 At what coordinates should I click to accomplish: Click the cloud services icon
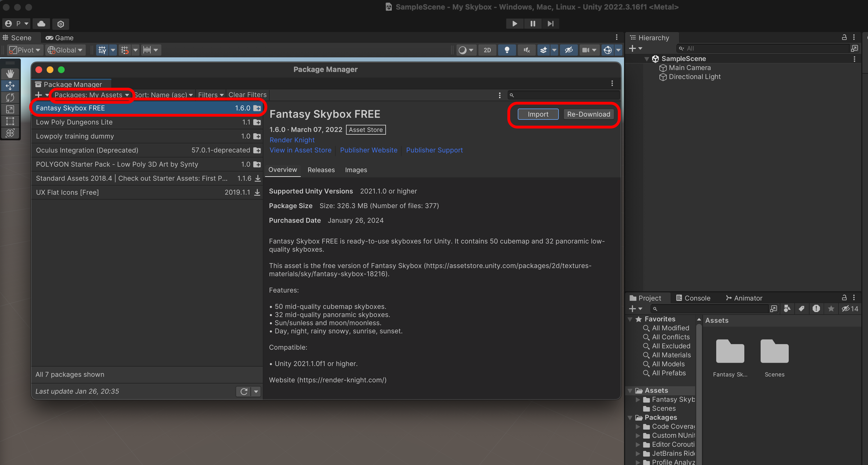tap(41, 24)
